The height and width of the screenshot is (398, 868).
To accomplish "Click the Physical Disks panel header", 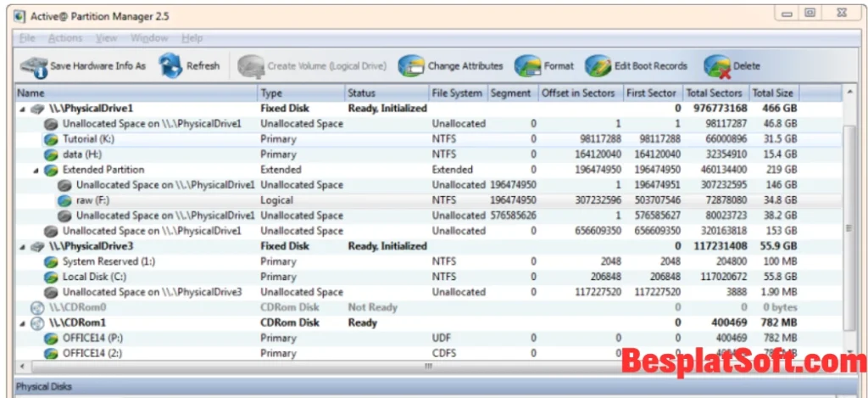I will tap(434, 386).
